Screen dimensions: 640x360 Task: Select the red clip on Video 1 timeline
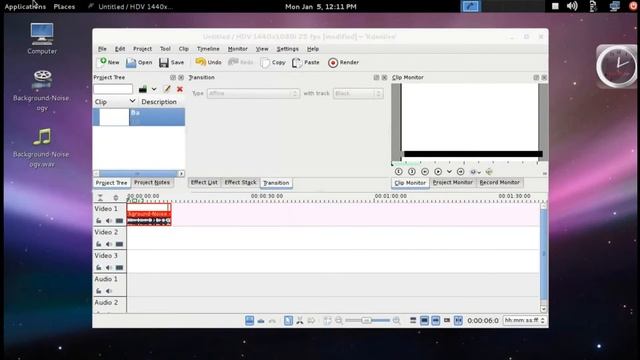click(149, 214)
